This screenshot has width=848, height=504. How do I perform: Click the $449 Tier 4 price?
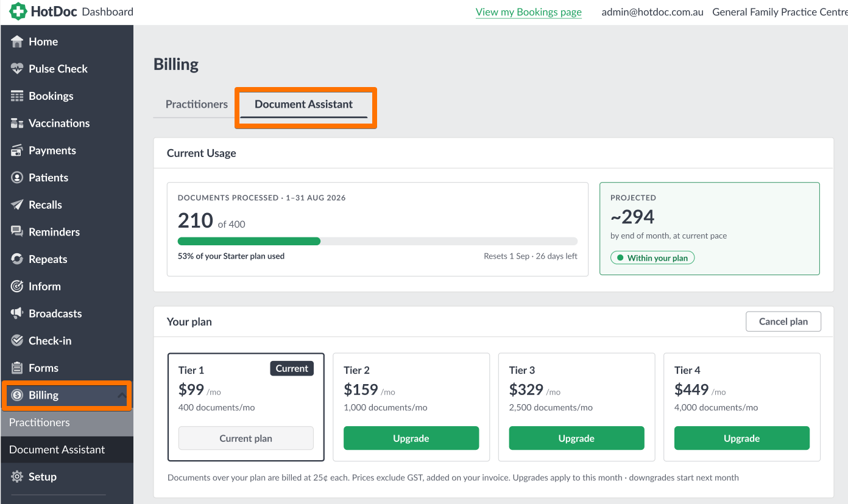[x=692, y=390]
